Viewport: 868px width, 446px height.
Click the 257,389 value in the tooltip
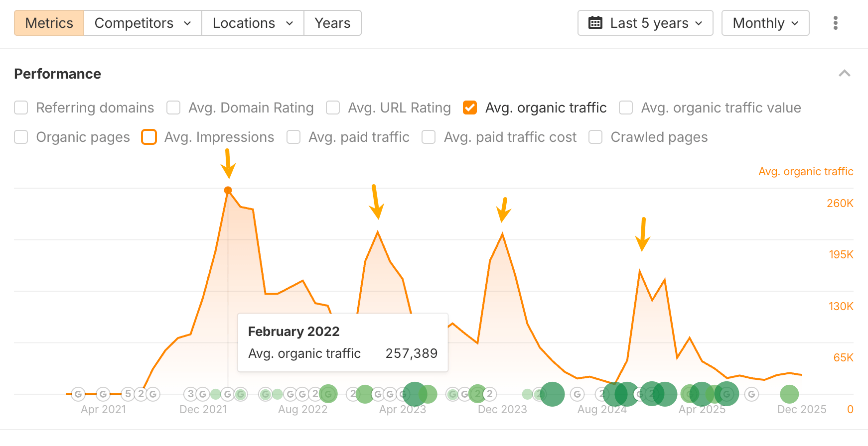pyautogui.click(x=412, y=353)
